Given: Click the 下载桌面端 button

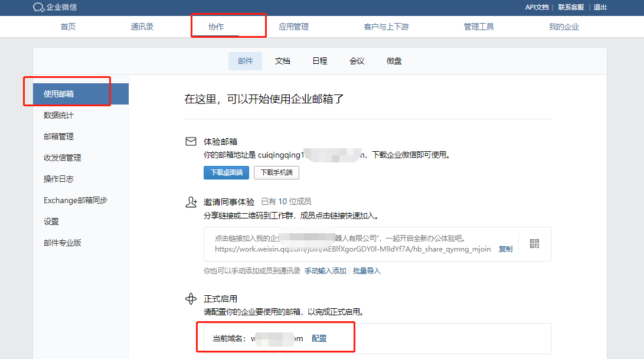Looking at the screenshot, I should (x=226, y=172).
